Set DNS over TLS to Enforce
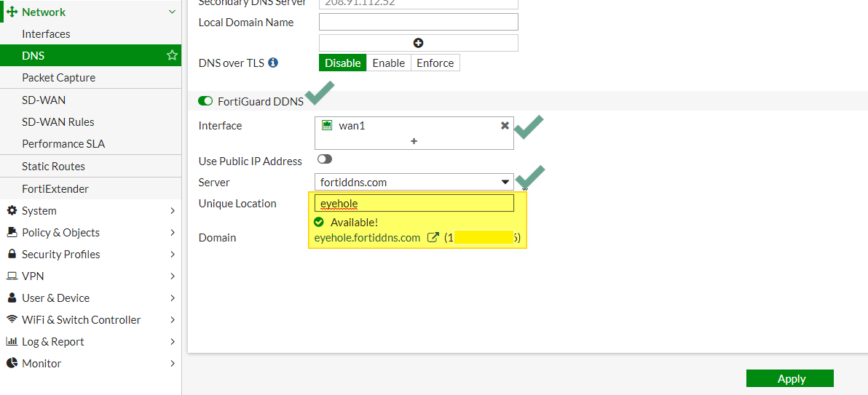 [435, 63]
